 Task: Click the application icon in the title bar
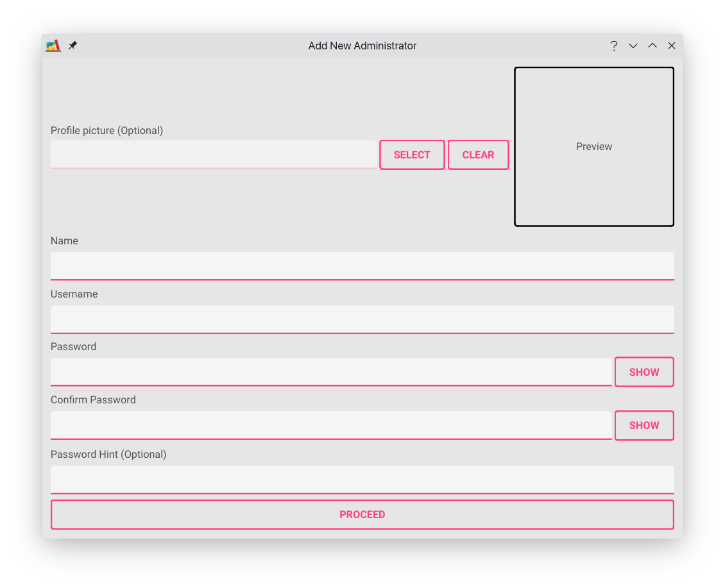coord(53,46)
